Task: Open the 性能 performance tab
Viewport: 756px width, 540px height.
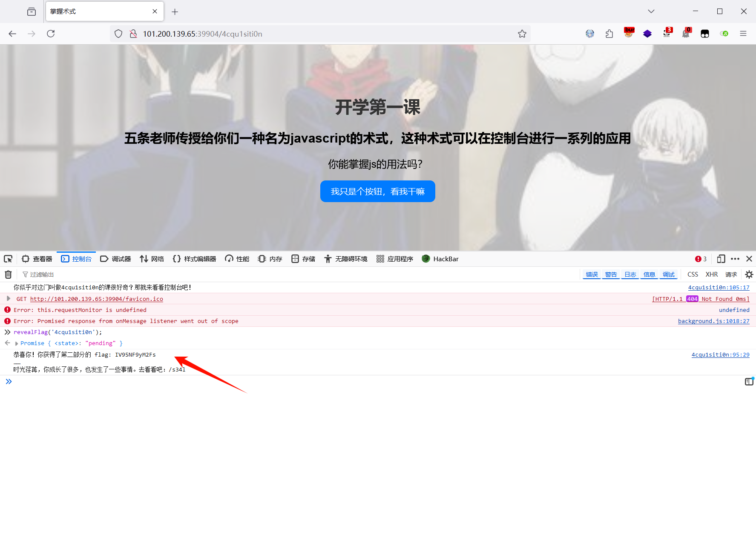Action: click(x=237, y=259)
